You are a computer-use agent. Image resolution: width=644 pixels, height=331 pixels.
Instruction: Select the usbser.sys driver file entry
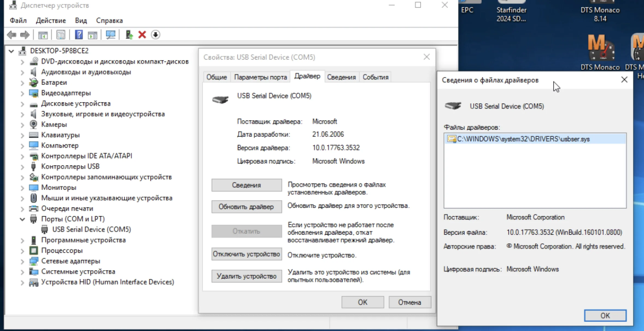click(523, 139)
